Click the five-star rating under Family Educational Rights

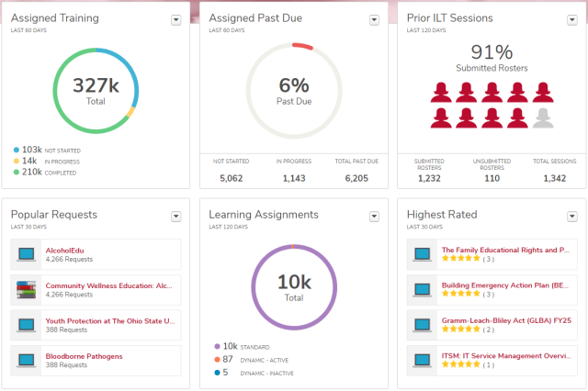pyautogui.click(x=461, y=259)
